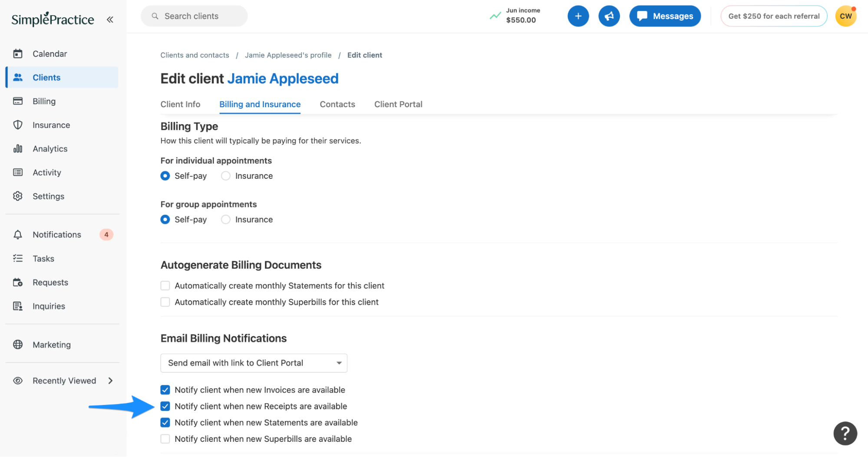Click the Search clients field
The image size is (868, 457).
tap(194, 16)
